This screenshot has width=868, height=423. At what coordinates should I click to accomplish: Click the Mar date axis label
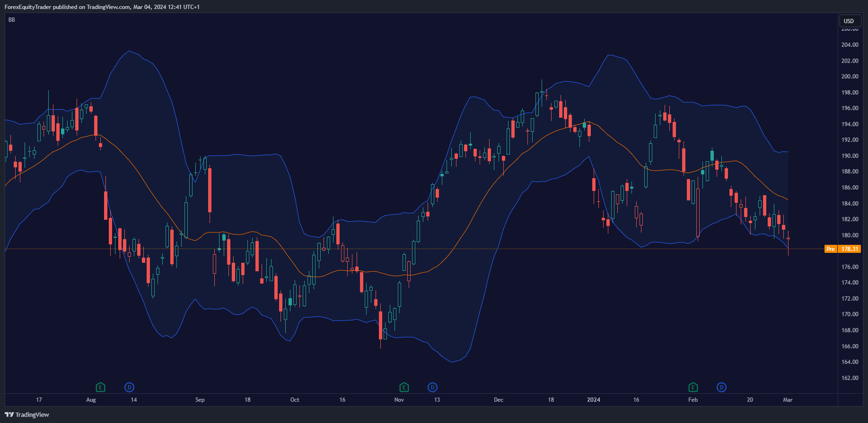pos(788,400)
